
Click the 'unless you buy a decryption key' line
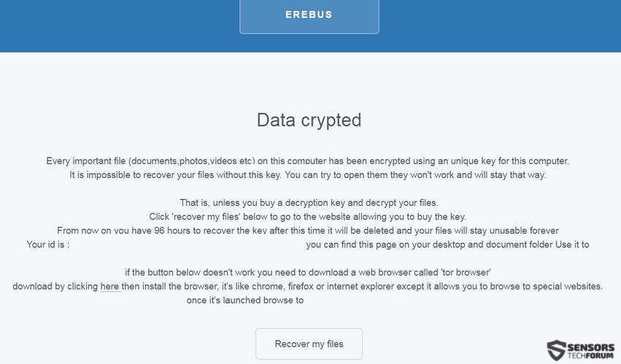[x=309, y=203]
